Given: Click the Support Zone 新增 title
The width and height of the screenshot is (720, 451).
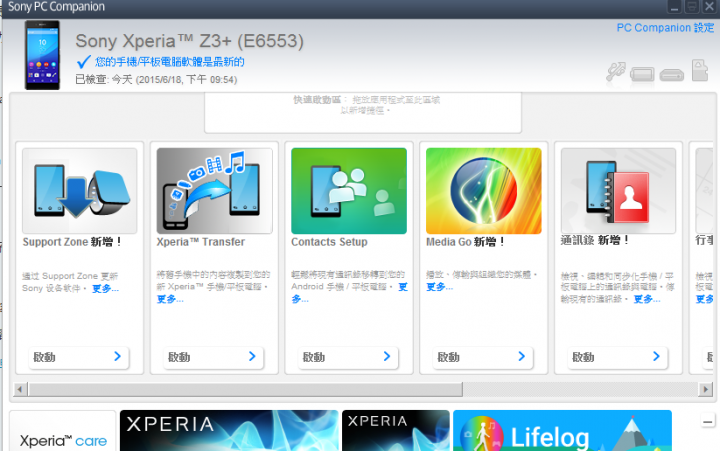Looking at the screenshot, I should pyautogui.click(x=72, y=242).
